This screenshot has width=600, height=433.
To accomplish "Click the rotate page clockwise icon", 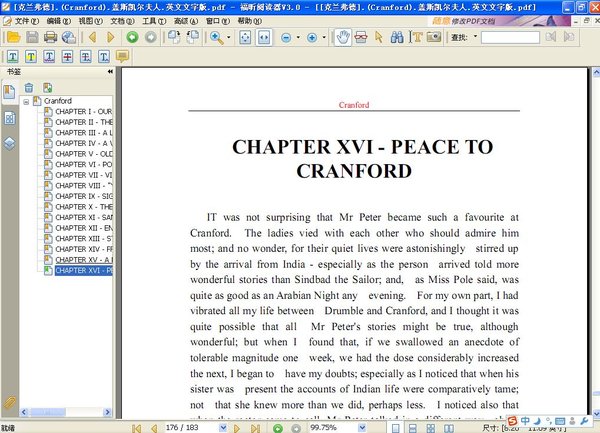I will [174, 37].
